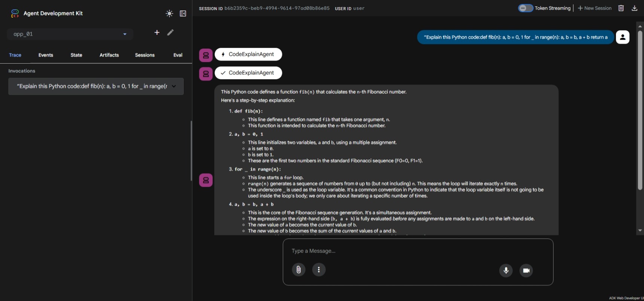Click the session ID value
The image size is (644, 301).
click(277, 8)
